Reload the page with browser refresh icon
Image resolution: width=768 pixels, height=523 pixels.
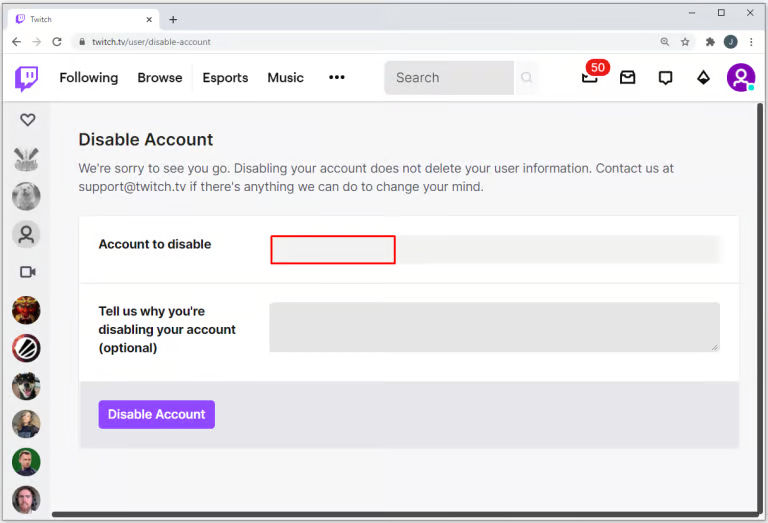(x=57, y=42)
